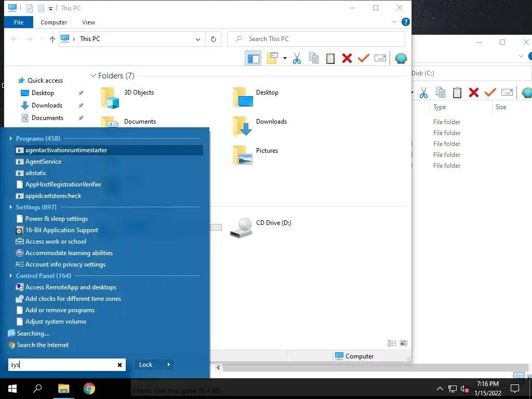Select agentactivationruntimestarter search result
Image resolution: width=532 pixels, height=399 pixels.
109,150
